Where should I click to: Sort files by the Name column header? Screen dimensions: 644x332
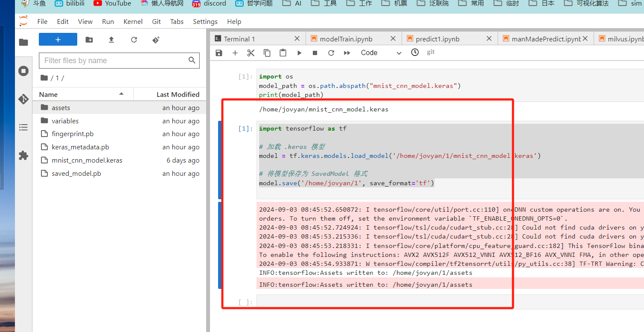(x=83, y=94)
